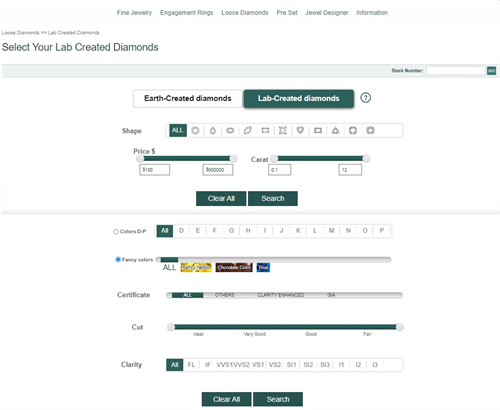Screen dimensions: 500x410
Task: Choose the triangle diamond shape icon
Action: [x=335, y=130]
